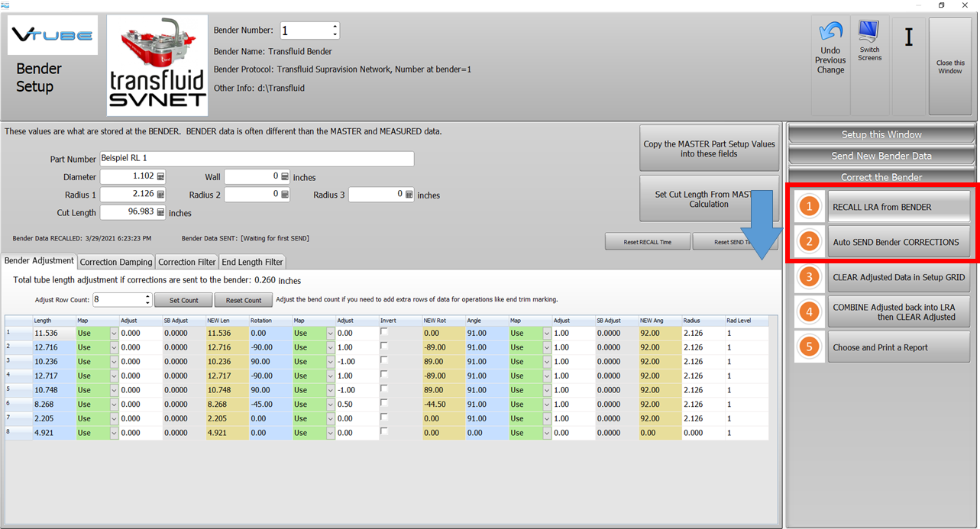Open calculator icon beside Radius 1 field
This screenshot has width=980, height=529.
[x=160, y=195]
